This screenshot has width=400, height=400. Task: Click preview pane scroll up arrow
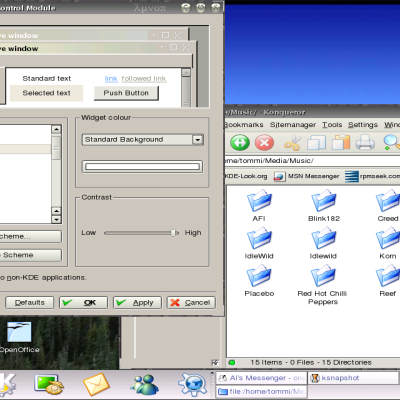pyautogui.click(x=186, y=73)
